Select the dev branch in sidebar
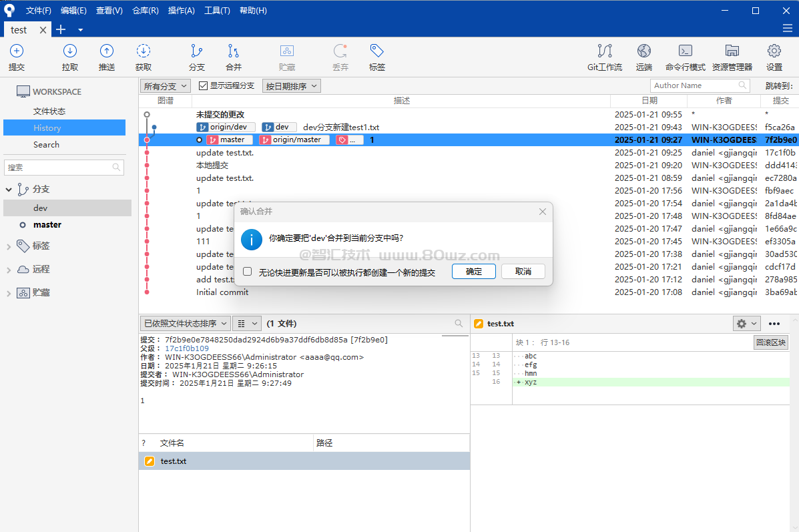The width and height of the screenshot is (799, 532). coord(41,208)
